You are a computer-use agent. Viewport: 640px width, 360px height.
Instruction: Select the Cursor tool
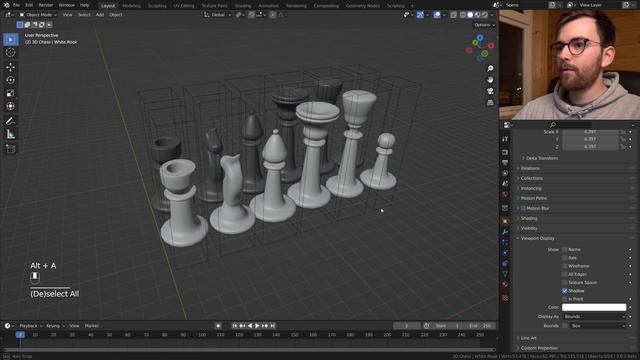tap(11, 52)
